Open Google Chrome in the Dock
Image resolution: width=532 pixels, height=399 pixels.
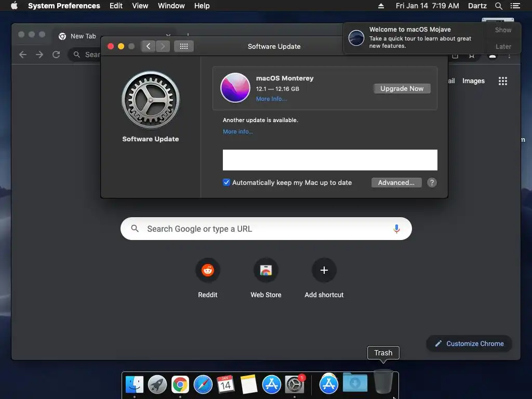click(x=180, y=384)
